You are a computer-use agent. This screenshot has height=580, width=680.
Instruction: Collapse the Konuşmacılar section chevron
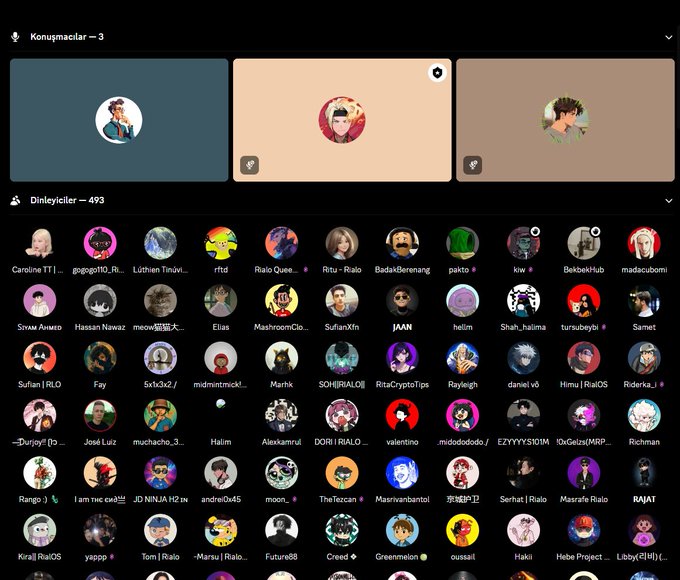coord(668,37)
